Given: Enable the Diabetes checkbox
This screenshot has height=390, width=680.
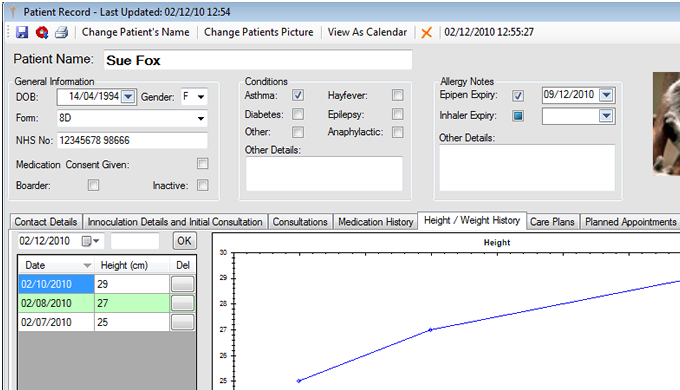Looking at the screenshot, I should pos(298,114).
